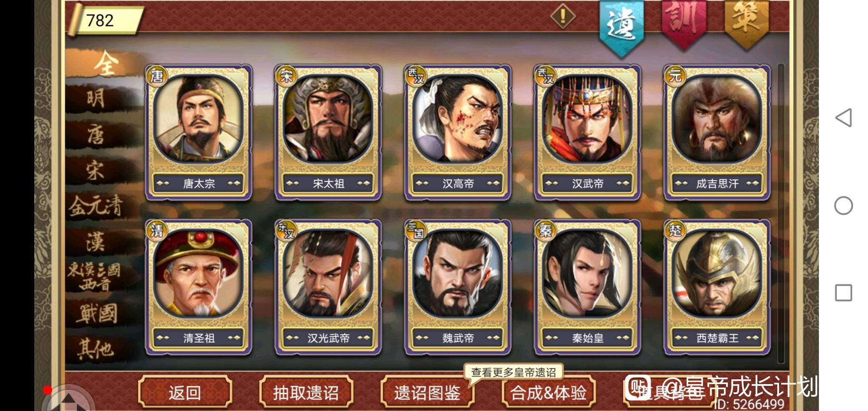
Task: Tap the golden 策 banner icon
Action: click(746, 23)
